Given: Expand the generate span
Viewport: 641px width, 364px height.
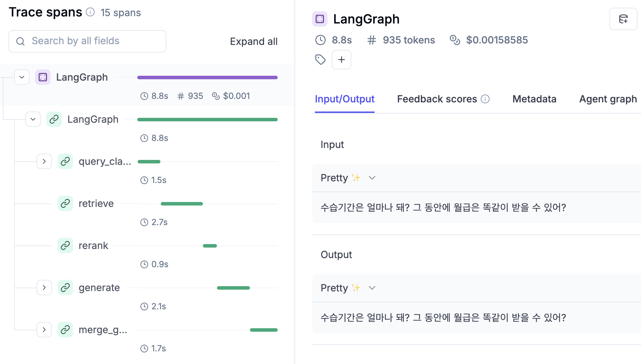Looking at the screenshot, I should point(44,288).
